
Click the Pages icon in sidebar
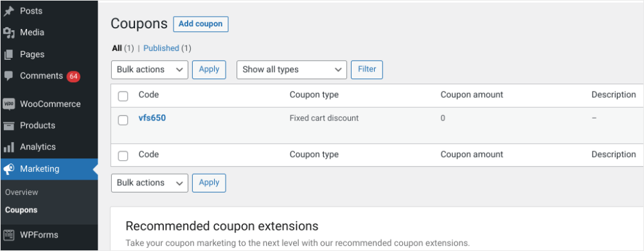8,54
